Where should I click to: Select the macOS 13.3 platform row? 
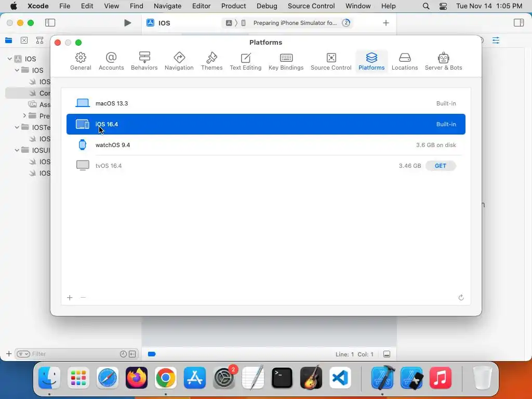point(265,103)
